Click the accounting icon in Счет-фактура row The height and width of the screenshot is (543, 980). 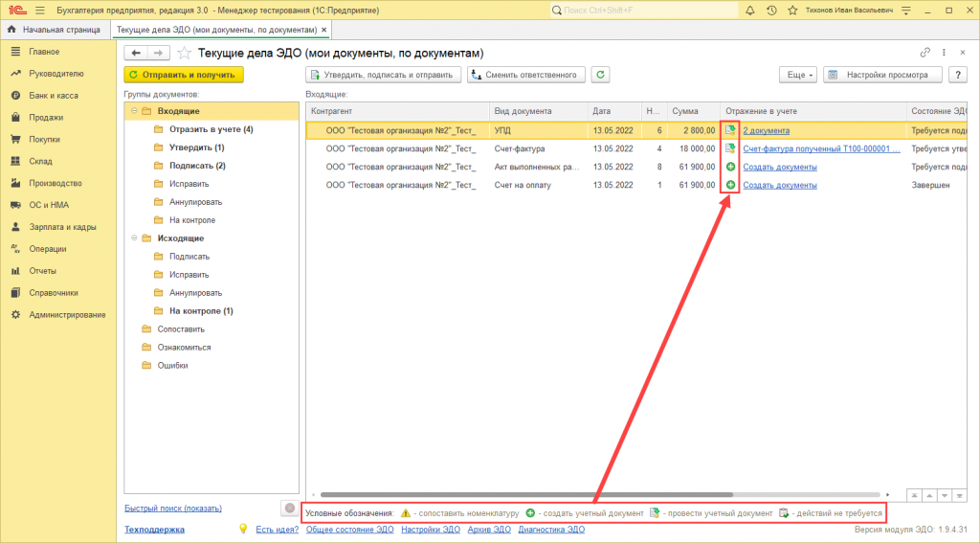coord(730,148)
